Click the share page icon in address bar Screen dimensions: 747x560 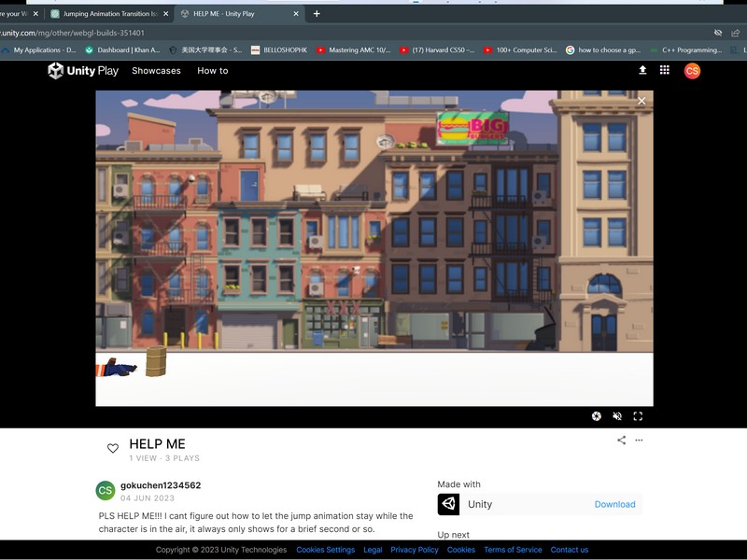click(x=736, y=33)
